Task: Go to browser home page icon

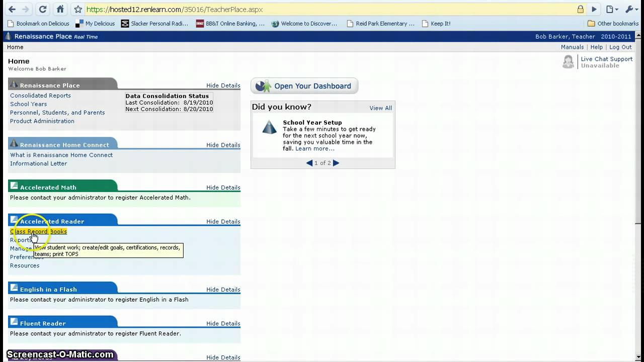Action: (x=60, y=9)
